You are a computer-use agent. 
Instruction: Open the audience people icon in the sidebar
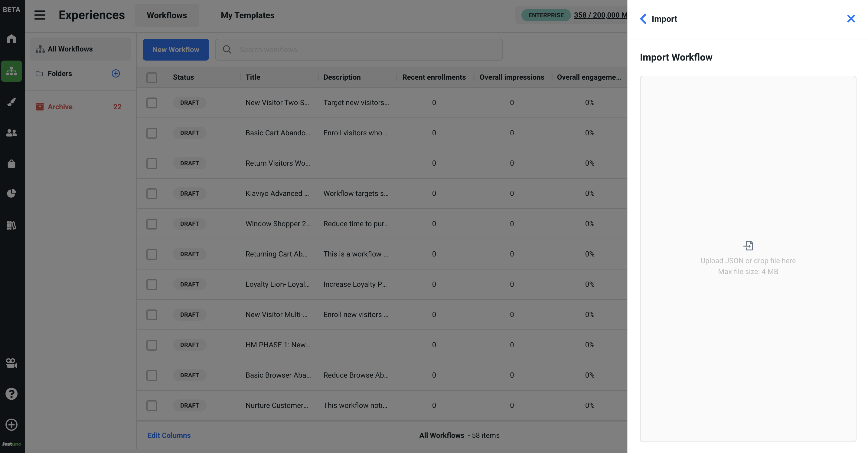(x=11, y=133)
